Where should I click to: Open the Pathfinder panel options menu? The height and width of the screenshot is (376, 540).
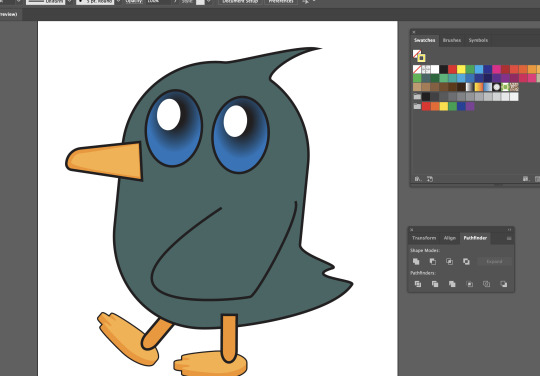pos(509,238)
